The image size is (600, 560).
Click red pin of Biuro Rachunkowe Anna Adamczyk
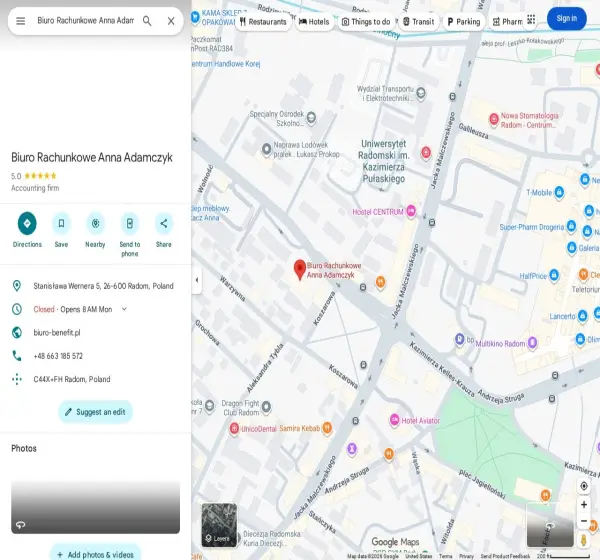coord(300,270)
